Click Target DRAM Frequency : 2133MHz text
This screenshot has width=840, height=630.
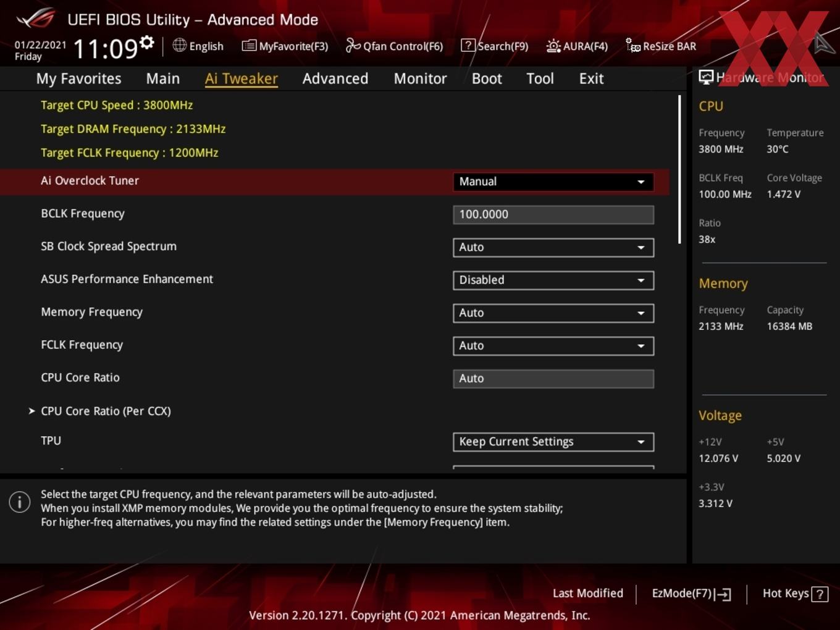tap(133, 128)
